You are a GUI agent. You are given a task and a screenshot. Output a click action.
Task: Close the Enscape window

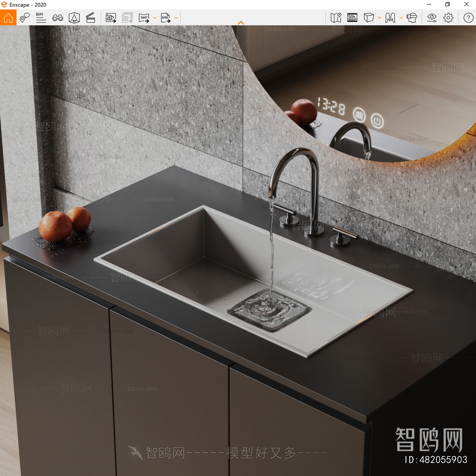tap(466, 4)
